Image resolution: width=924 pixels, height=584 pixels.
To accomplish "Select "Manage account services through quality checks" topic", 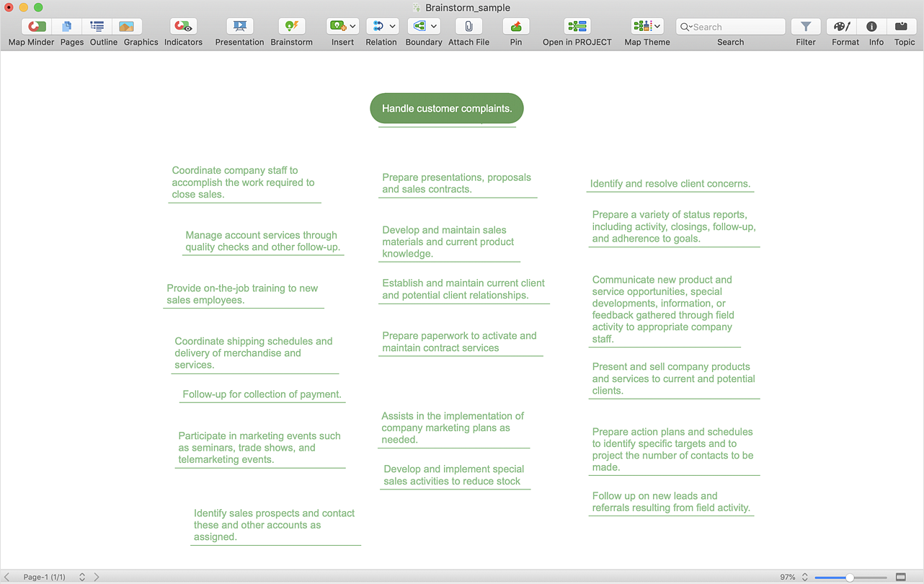I will coord(262,241).
